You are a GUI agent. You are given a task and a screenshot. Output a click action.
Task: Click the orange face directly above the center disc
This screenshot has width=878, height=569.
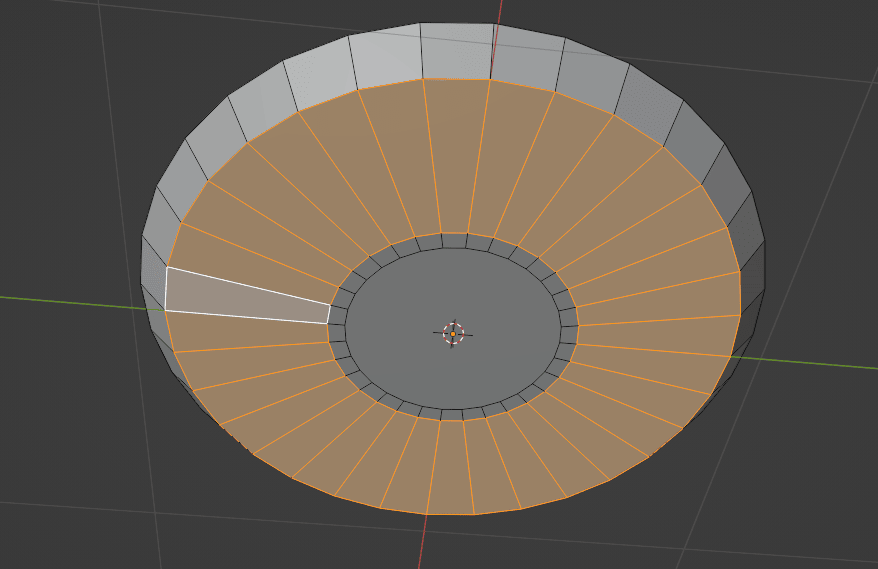(455, 160)
